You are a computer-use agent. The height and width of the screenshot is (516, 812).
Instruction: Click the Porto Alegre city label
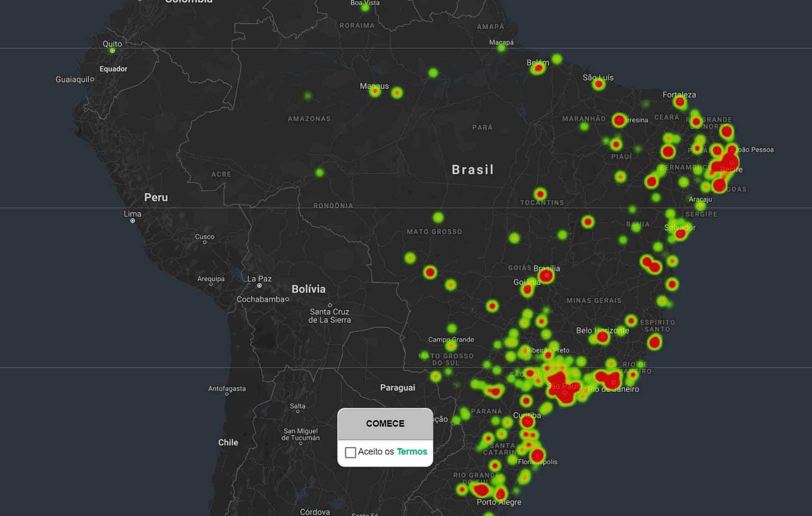(499, 502)
